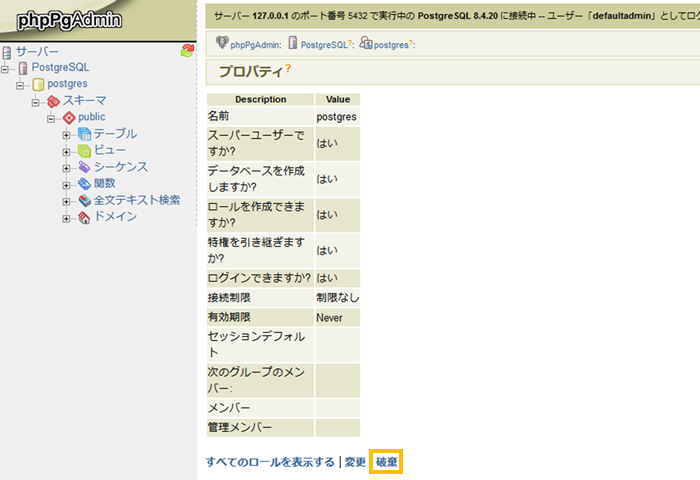Open すべてのロールを表示する link
The width and height of the screenshot is (700, 480).
coord(269,461)
